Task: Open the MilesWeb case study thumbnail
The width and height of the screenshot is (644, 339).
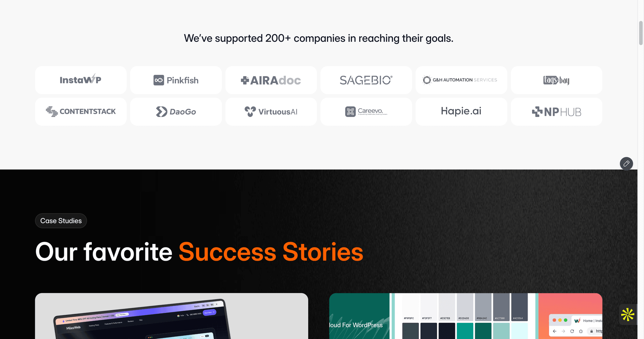Action: pyautogui.click(x=172, y=316)
